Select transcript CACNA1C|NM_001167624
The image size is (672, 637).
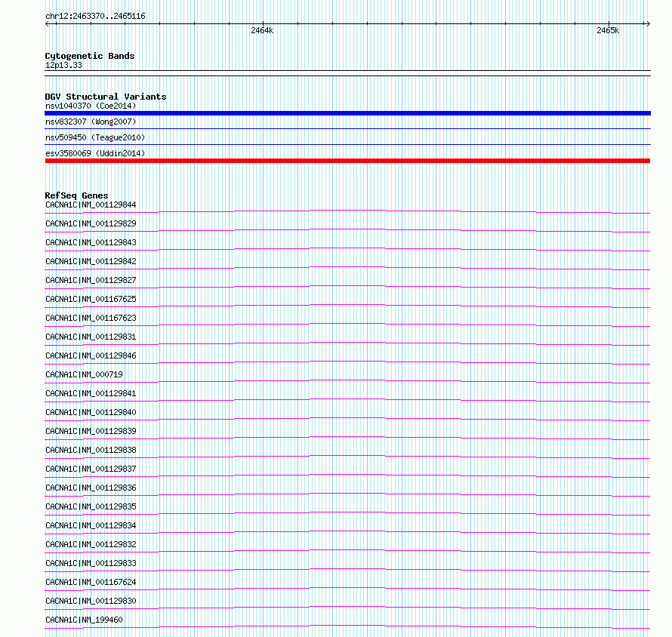pos(91,582)
